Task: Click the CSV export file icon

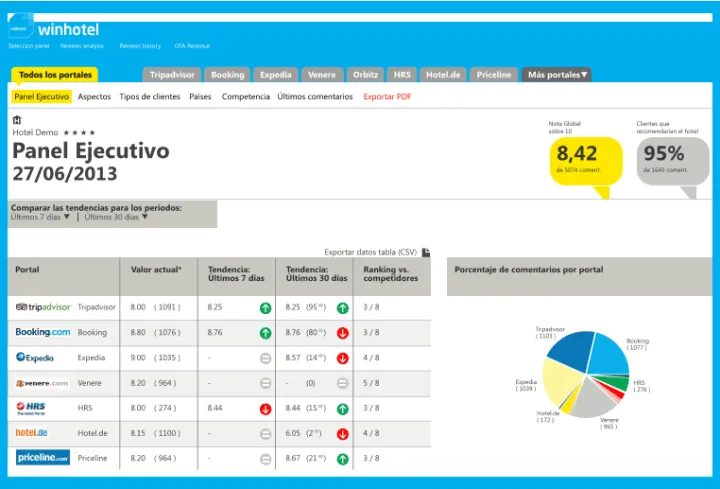Action: pyautogui.click(x=426, y=252)
